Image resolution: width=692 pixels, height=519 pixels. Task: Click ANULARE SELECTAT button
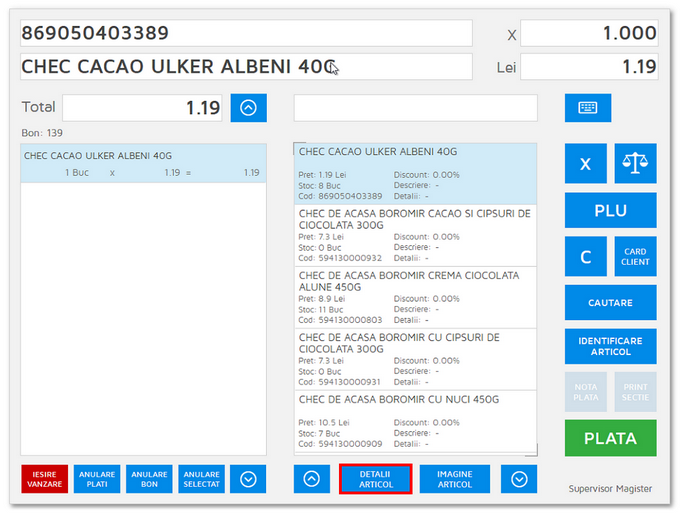201,479
